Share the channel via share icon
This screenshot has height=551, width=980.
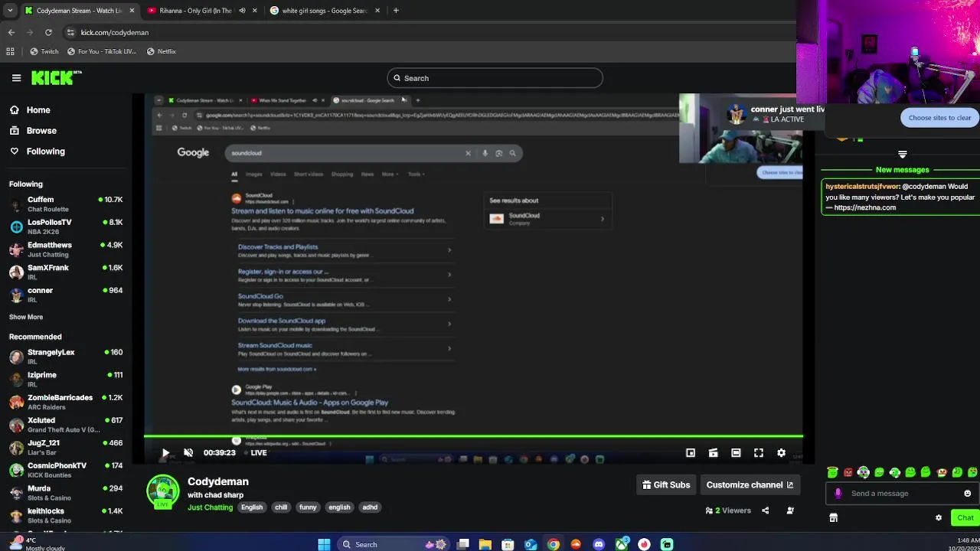(765, 510)
